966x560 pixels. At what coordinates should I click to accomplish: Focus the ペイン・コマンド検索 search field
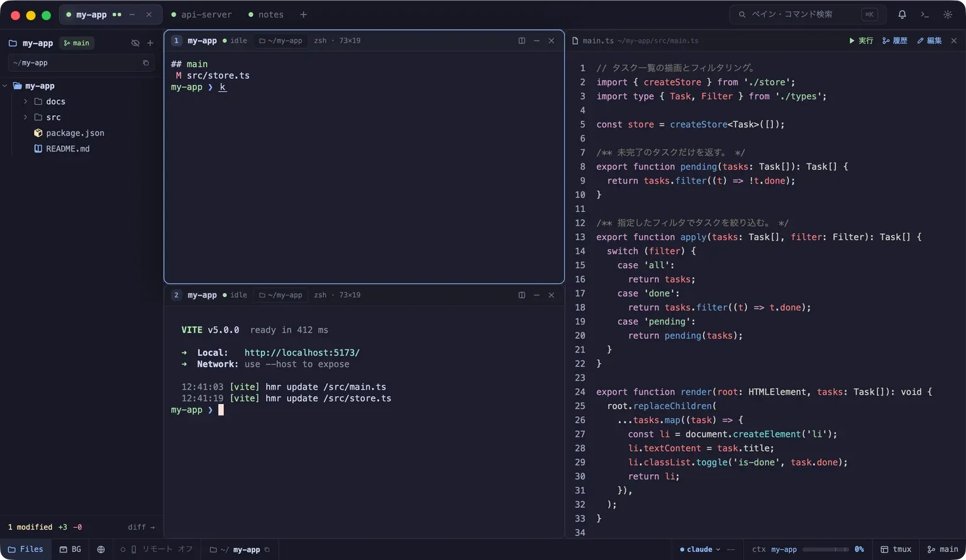point(808,14)
